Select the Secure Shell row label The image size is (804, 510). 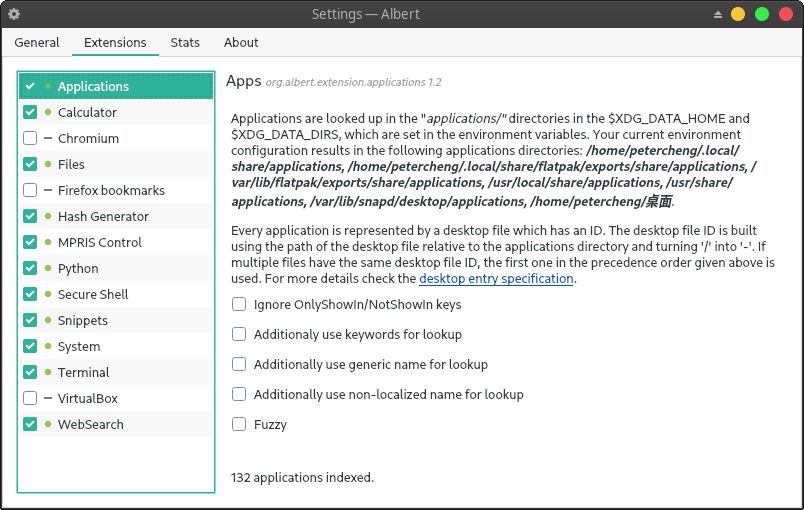[x=93, y=294]
